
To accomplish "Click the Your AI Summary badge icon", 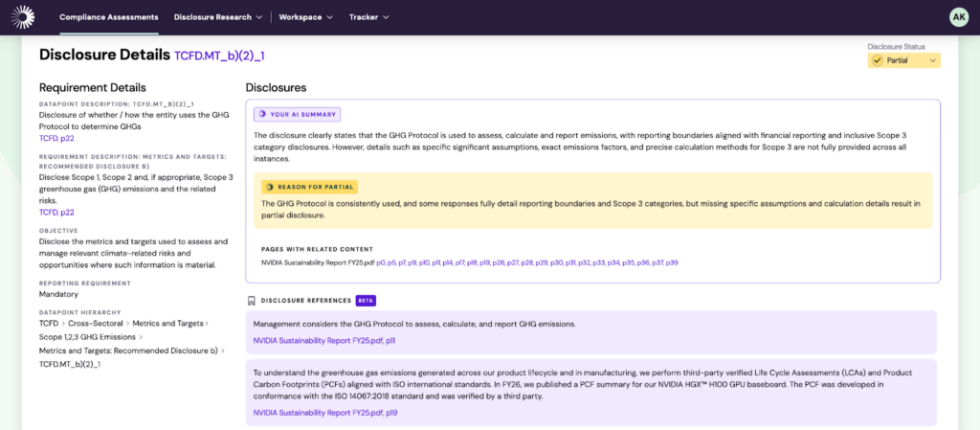I will coord(262,114).
